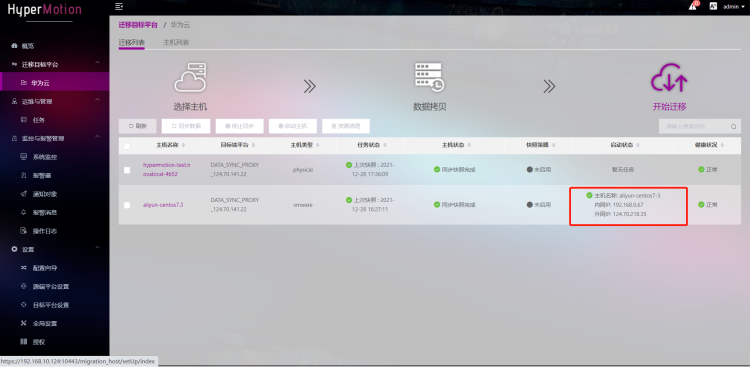
Task: Open the admin user dropdown
Action: point(734,7)
